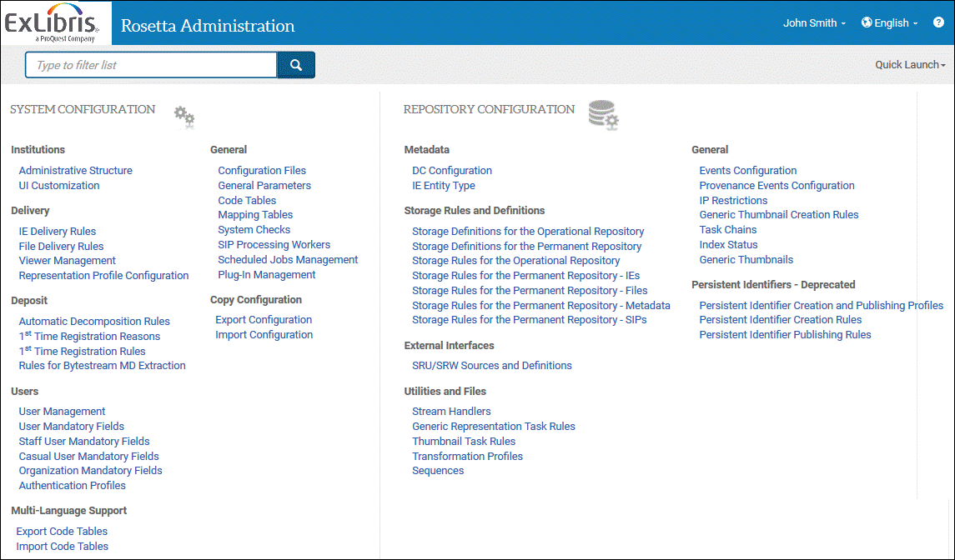The image size is (955, 560).
Task: Click the Repository Configuration database icon
Action: click(x=603, y=115)
